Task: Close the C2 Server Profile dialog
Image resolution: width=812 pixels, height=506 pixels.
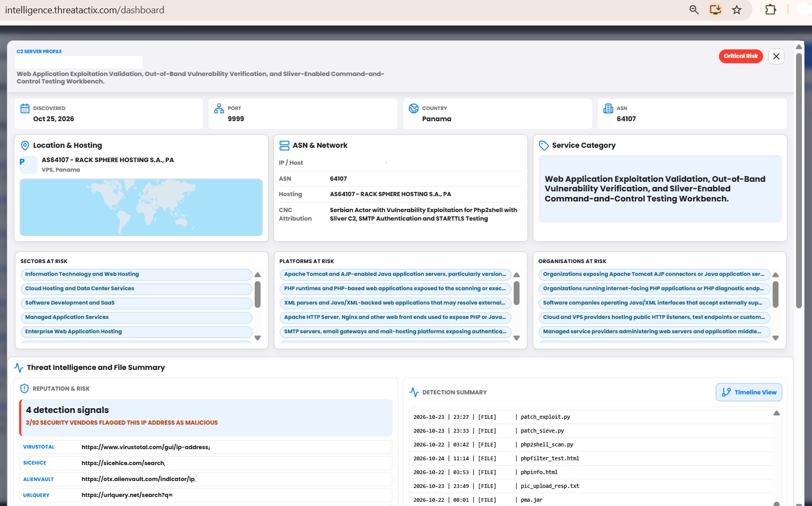Action: 776,56
